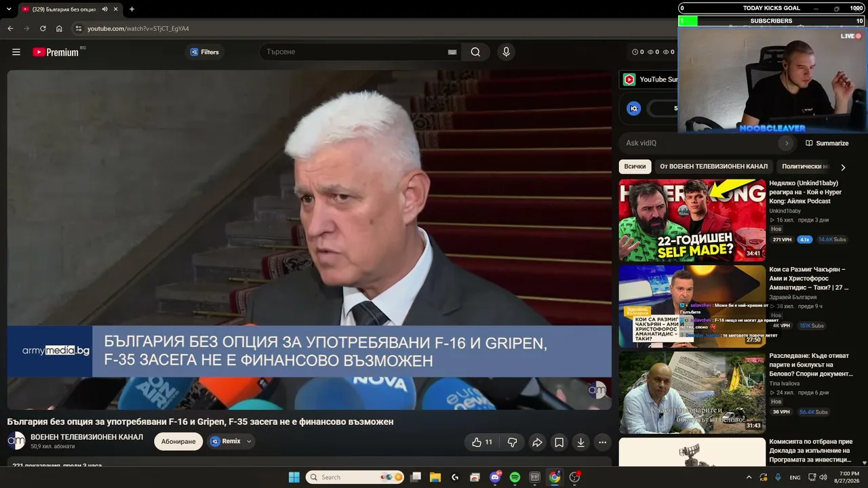Subscribe using the Абониране button

coord(178,441)
